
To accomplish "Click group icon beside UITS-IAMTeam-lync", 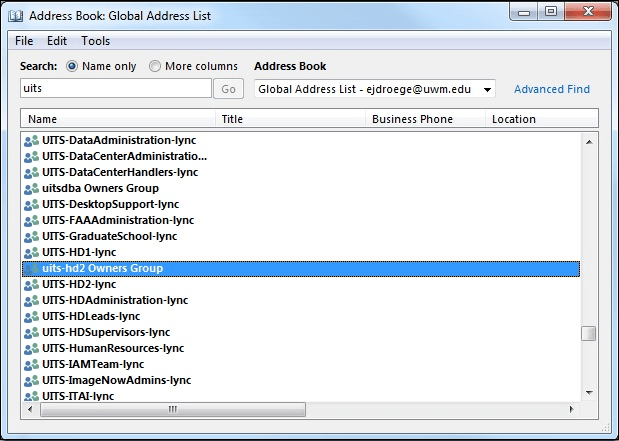I will click(31, 364).
